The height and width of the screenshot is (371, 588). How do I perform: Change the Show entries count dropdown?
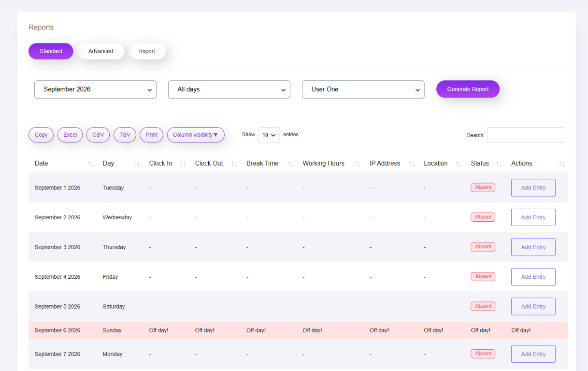coord(269,135)
